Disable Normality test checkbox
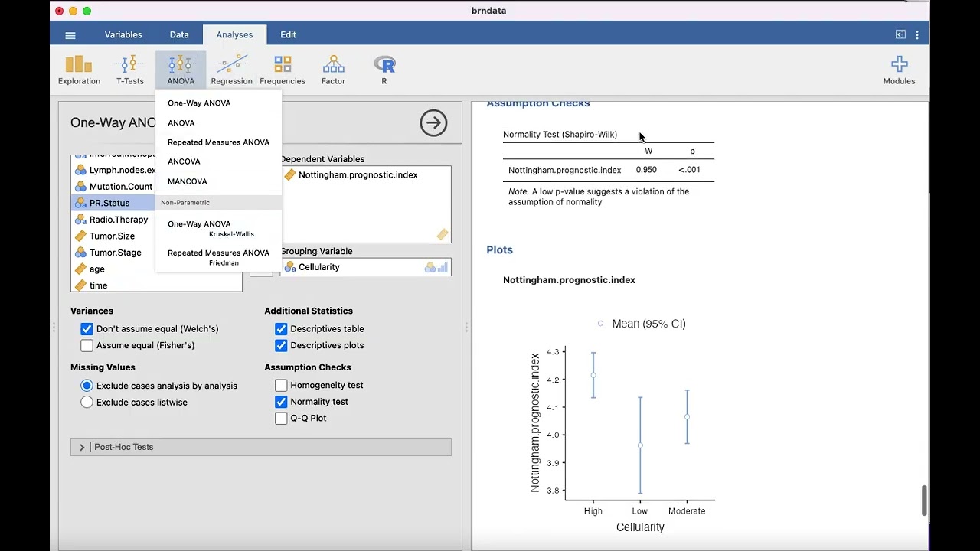Viewport: 980px width, 551px height. tap(281, 402)
